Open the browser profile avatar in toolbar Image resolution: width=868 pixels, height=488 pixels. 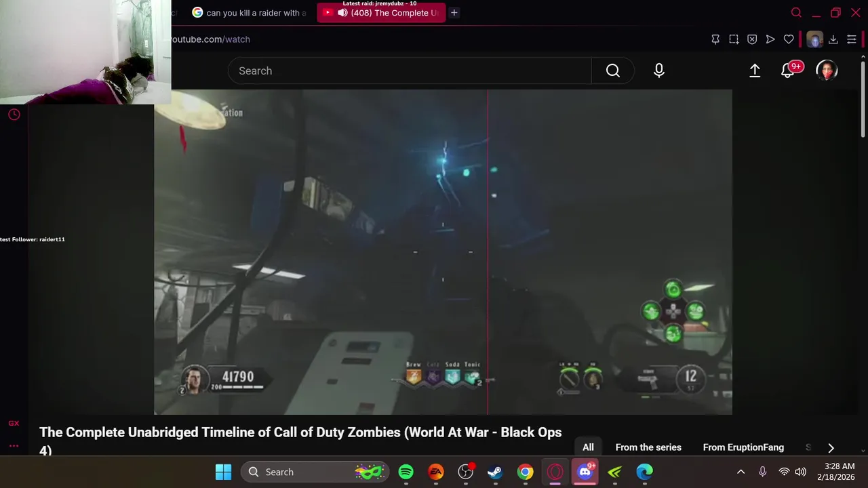814,39
